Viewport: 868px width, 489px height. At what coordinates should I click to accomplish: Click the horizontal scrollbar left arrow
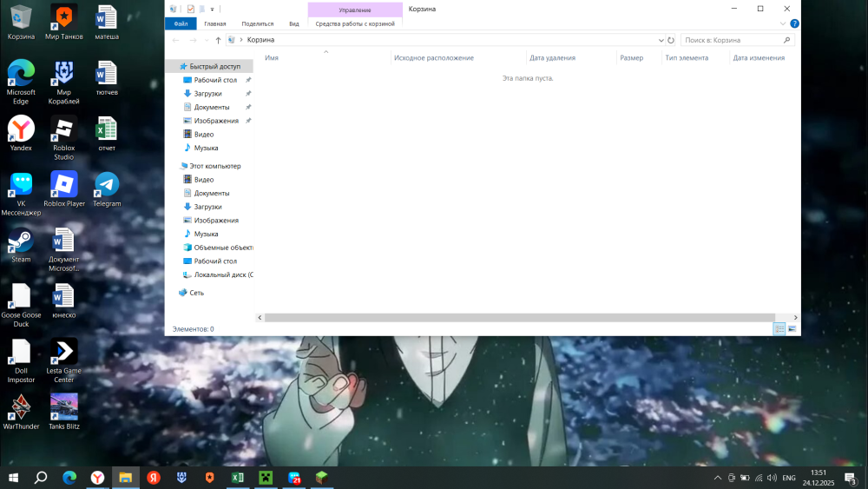(x=260, y=317)
